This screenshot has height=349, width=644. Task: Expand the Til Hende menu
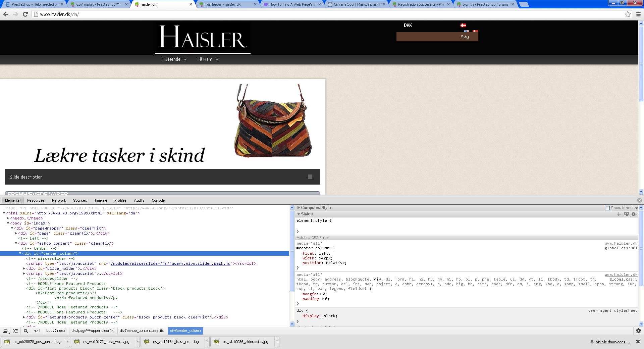tap(174, 59)
